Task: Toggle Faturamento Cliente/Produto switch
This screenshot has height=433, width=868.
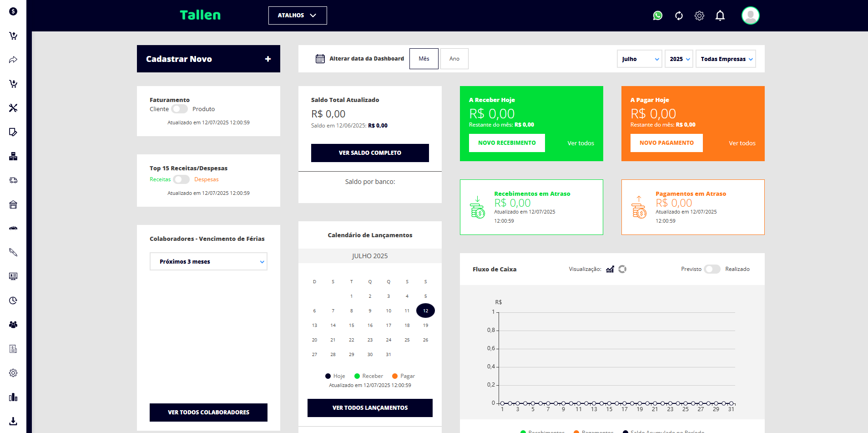Action: click(180, 109)
